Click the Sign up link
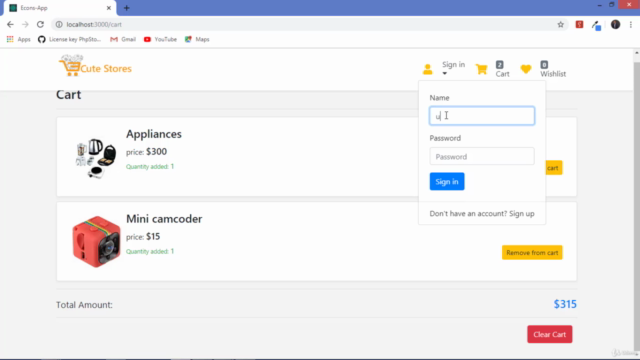Image resolution: width=640 pixels, height=360 pixels. pos(522,213)
